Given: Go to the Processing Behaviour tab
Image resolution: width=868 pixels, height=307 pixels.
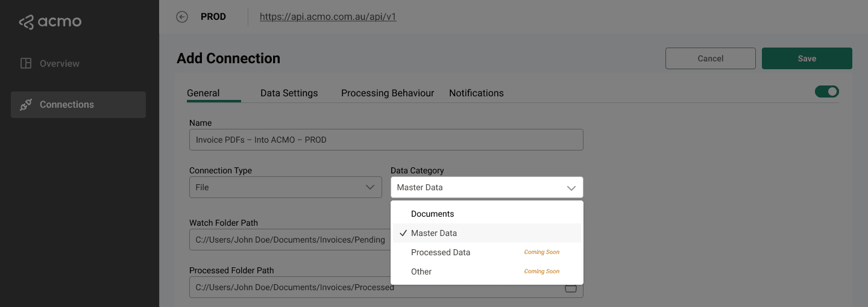Looking at the screenshot, I should pyautogui.click(x=388, y=93).
